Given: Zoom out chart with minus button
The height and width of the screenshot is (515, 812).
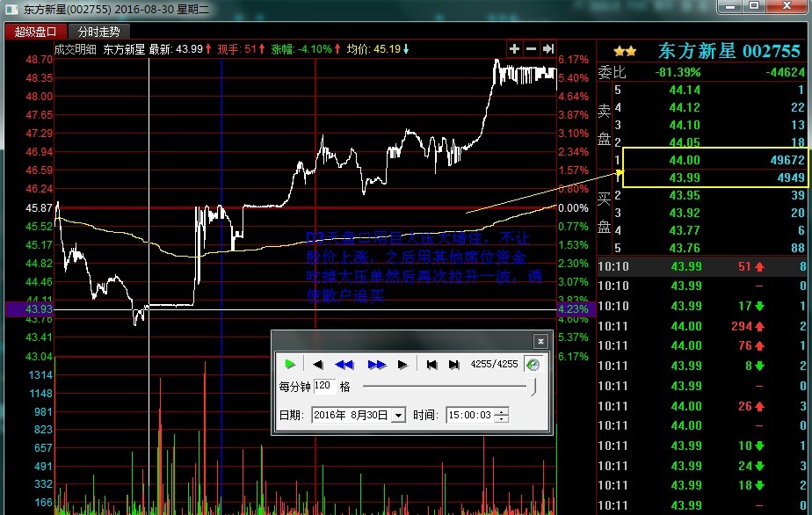Looking at the screenshot, I should [x=531, y=48].
